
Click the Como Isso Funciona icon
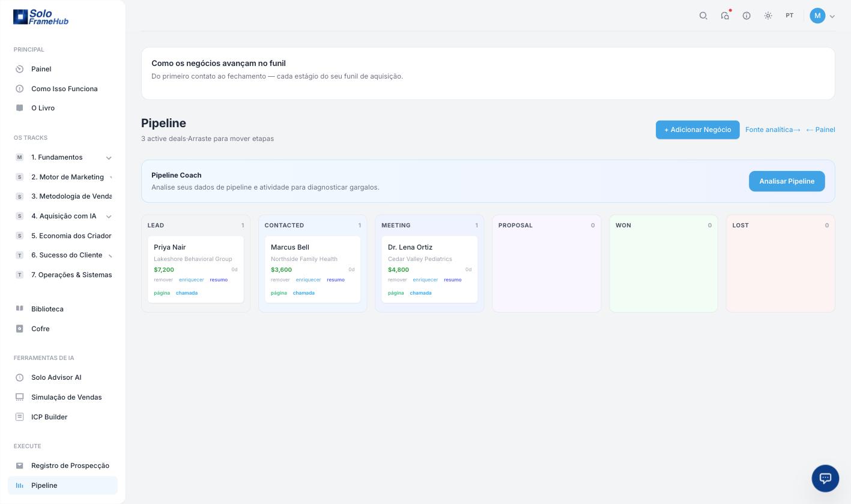(x=19, y=89)
